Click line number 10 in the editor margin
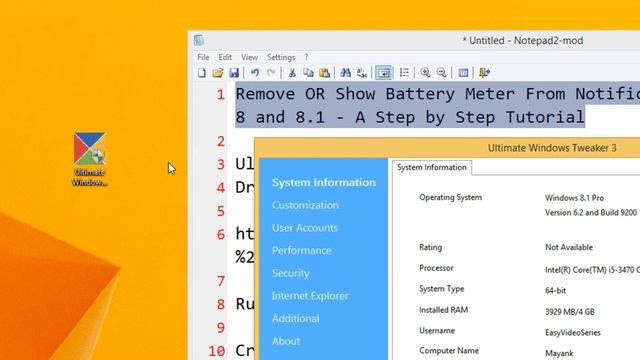This screenshot has width=640, height=360. pyautogui.click(x=216, y=351)
